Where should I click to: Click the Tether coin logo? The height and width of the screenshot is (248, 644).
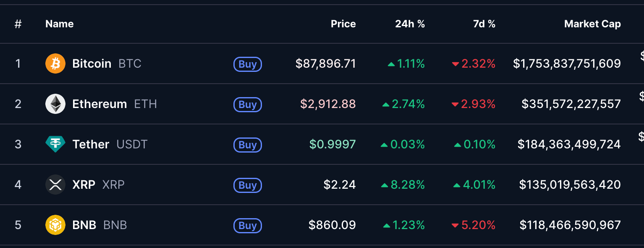[x=55, y=144]
